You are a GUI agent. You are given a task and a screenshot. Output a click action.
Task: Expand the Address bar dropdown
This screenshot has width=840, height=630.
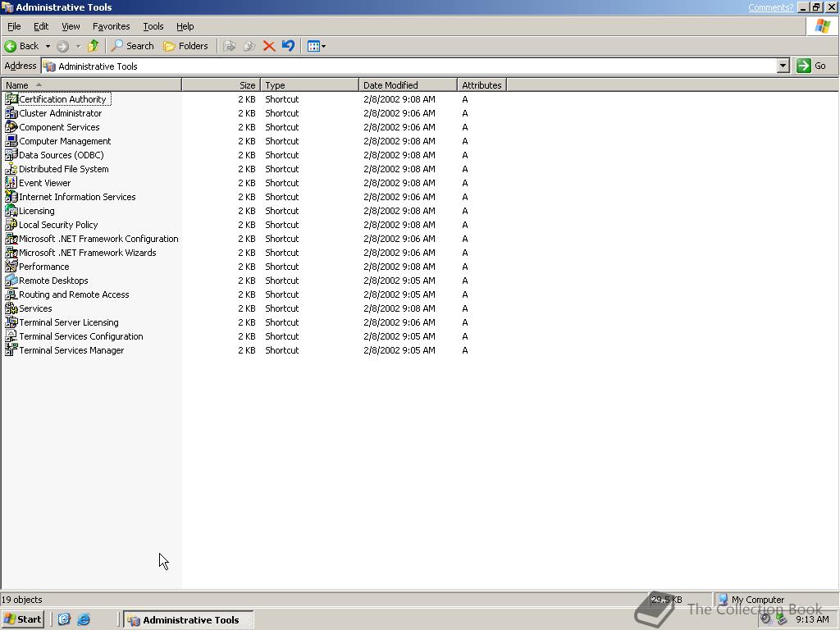tap(783, 66)
